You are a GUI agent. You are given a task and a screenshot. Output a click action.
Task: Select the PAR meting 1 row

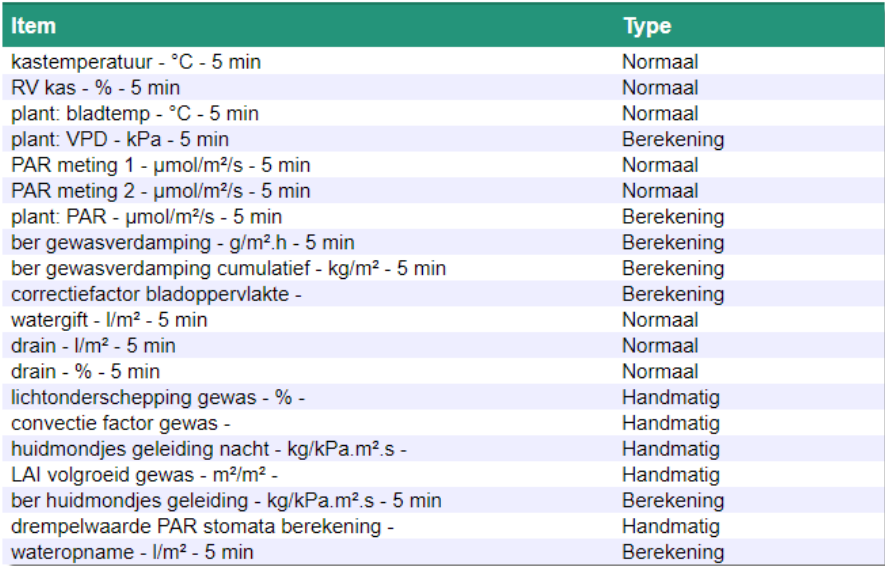[x=161, y=165]
